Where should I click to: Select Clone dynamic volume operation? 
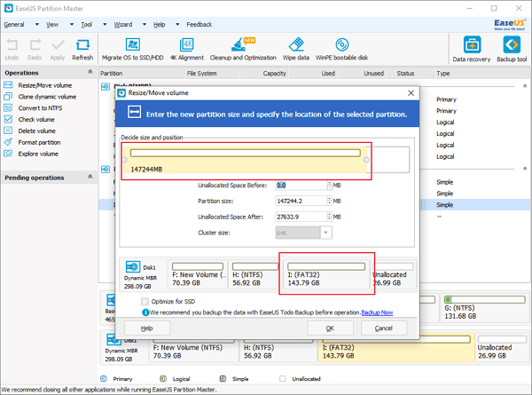tap(47, 97)
